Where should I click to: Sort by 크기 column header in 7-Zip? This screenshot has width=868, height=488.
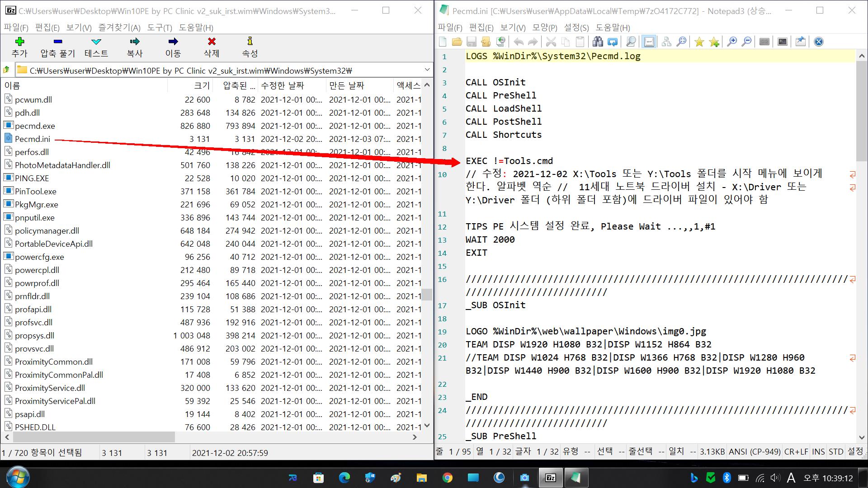[190, 85]
